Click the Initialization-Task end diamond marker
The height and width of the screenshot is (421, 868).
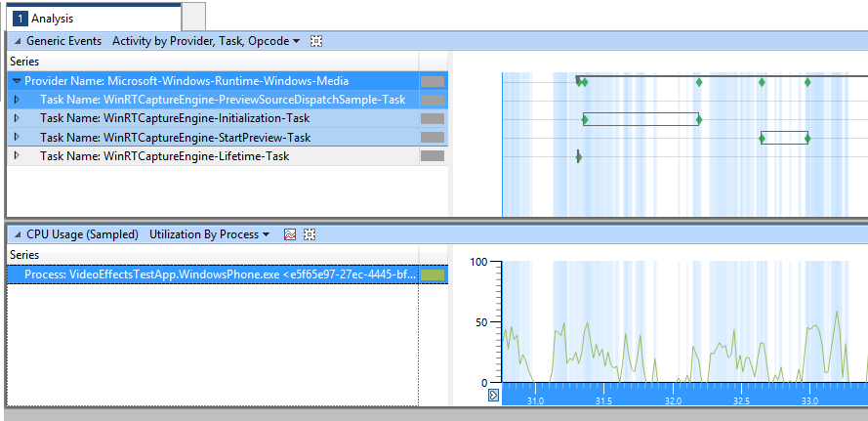coord(699,119)
